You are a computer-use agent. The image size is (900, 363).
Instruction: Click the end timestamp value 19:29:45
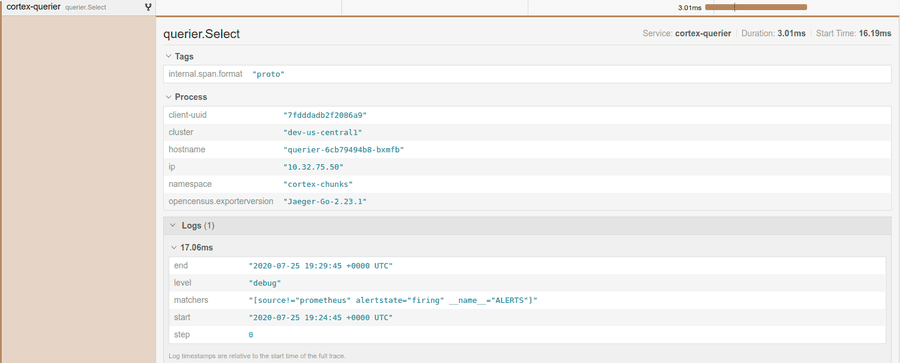click(320, 266)
